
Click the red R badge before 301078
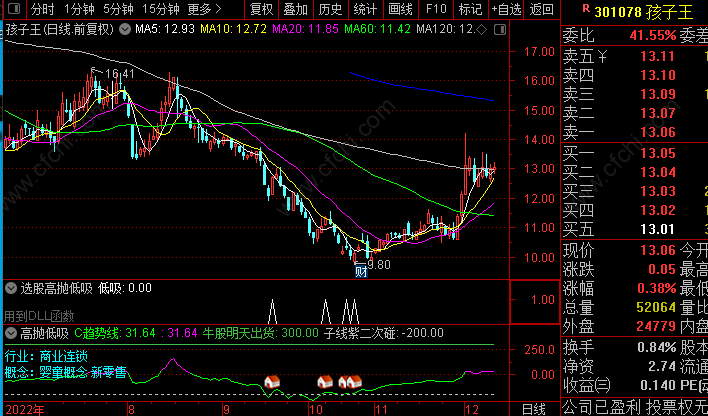pyautogui.click(x=586, y=8)
